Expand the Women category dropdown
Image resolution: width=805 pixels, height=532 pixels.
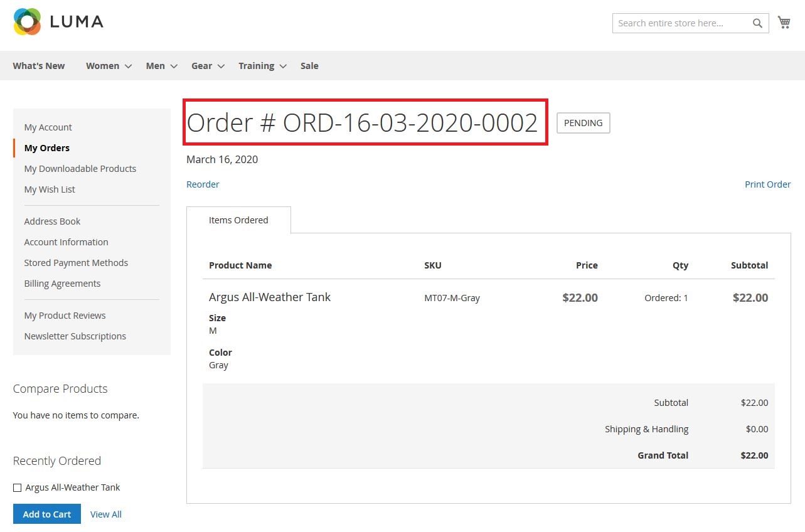pos(102,65)
